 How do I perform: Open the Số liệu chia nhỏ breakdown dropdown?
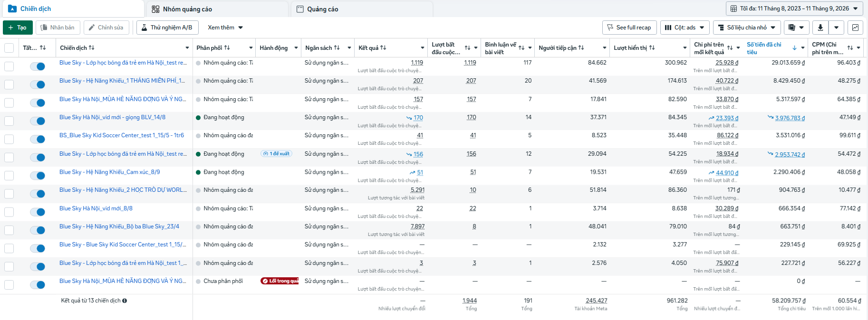coord(747,28)
